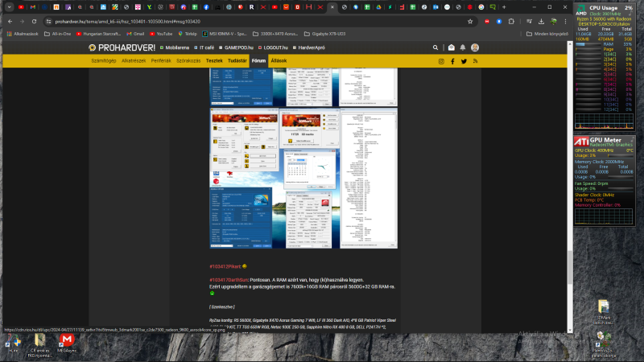Image resolution: width=644 pixels, height=362 pixels.
Task: Open the YouTube bookmark
Action: (x=161, y=34)
